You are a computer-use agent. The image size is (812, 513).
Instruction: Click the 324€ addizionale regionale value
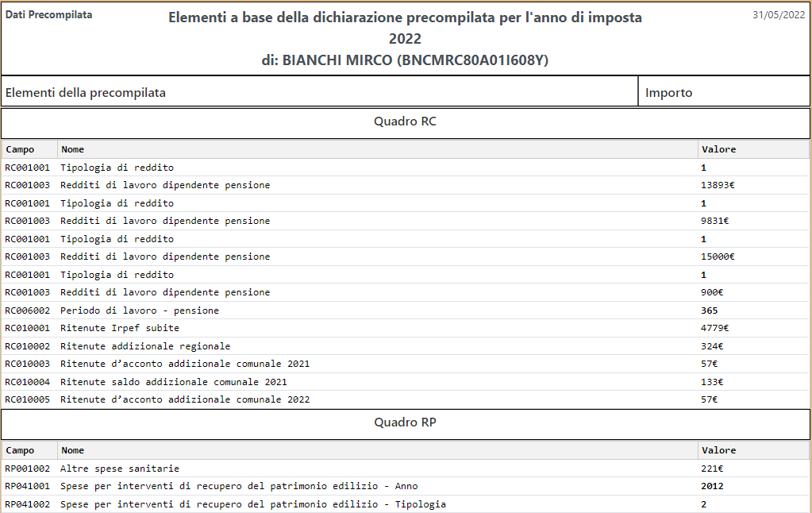(712, 346)
